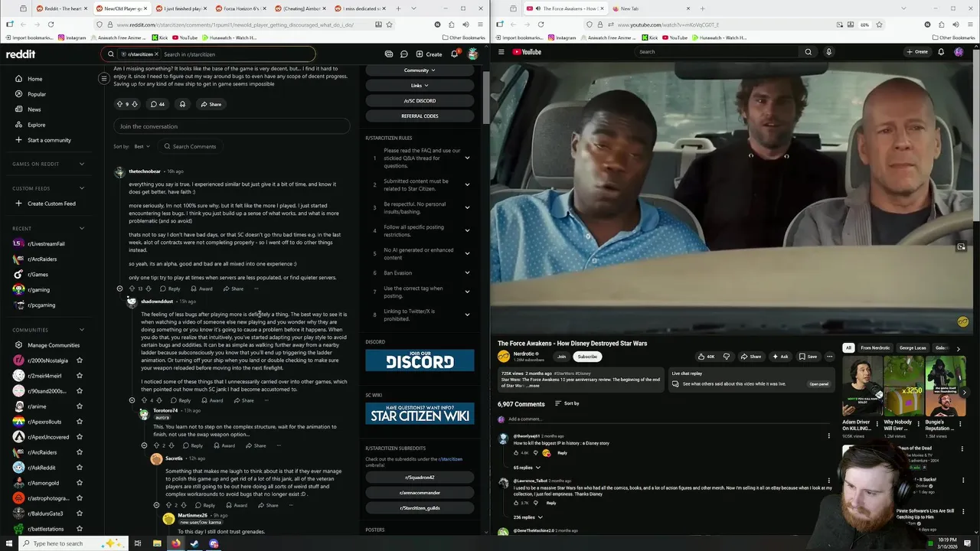
Task: Click /r/SC DISCORD button
Action: pos(420,100)
